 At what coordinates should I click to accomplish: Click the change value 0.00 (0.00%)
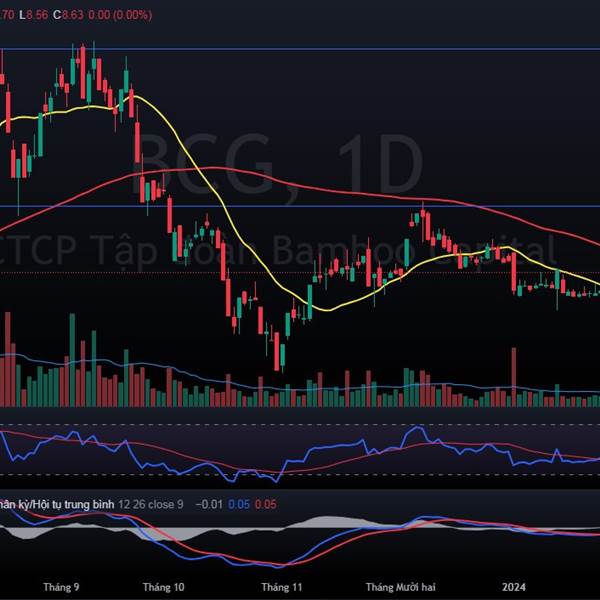point(120,15)
